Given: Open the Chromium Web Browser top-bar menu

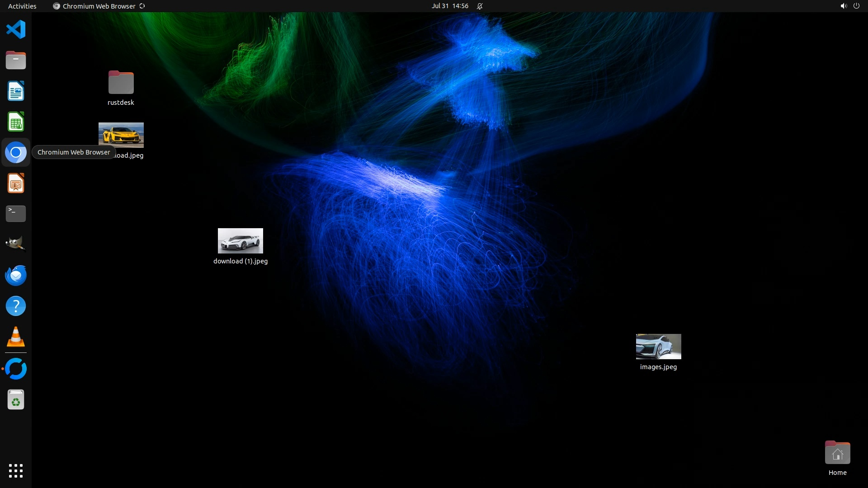Looking at the screenshot, I should (99, 6).
